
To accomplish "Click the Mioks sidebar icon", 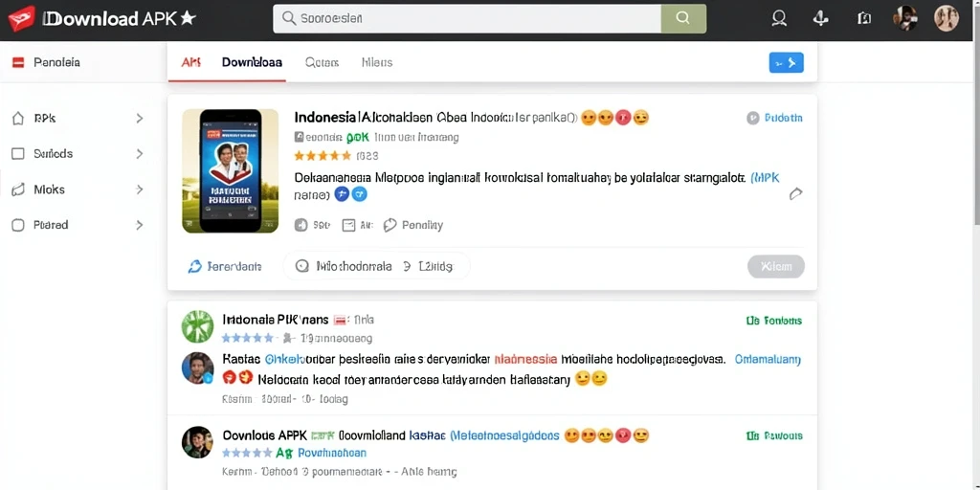I will click(18, 189).
